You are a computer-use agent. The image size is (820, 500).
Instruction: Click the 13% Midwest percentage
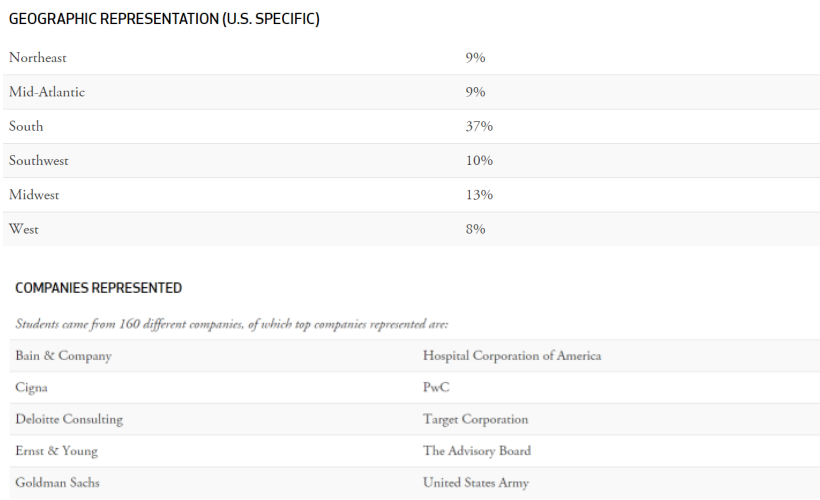[479, 195]
